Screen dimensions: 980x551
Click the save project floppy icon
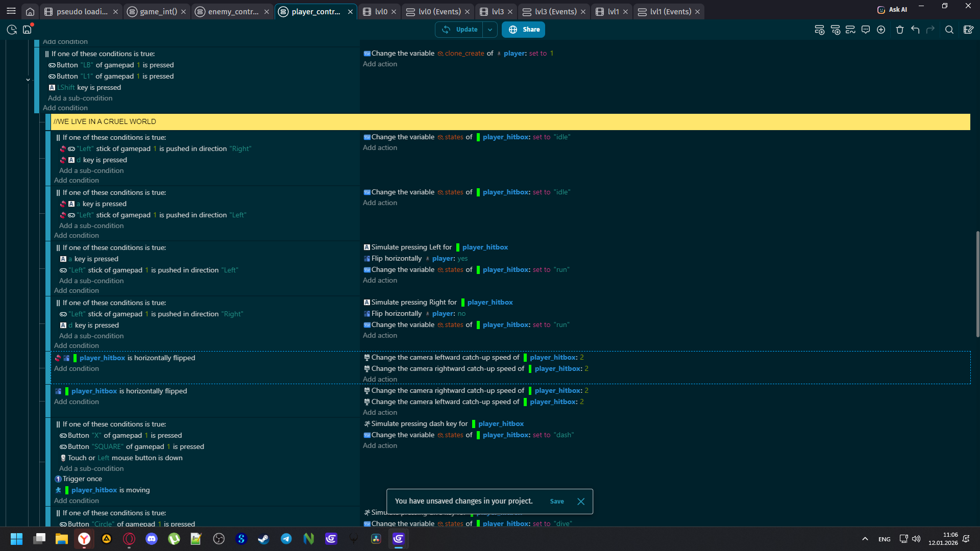pos(27,30)
